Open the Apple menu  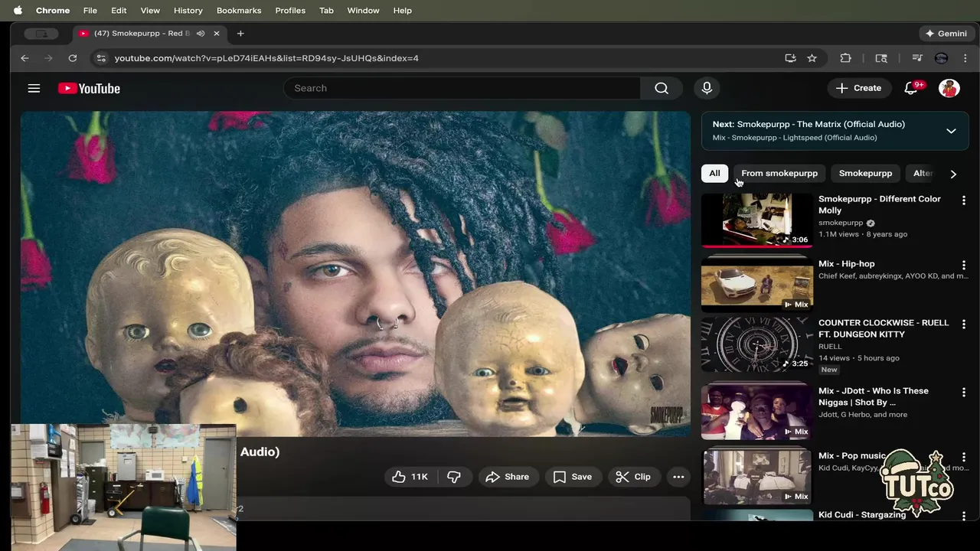tap(18, 10)
